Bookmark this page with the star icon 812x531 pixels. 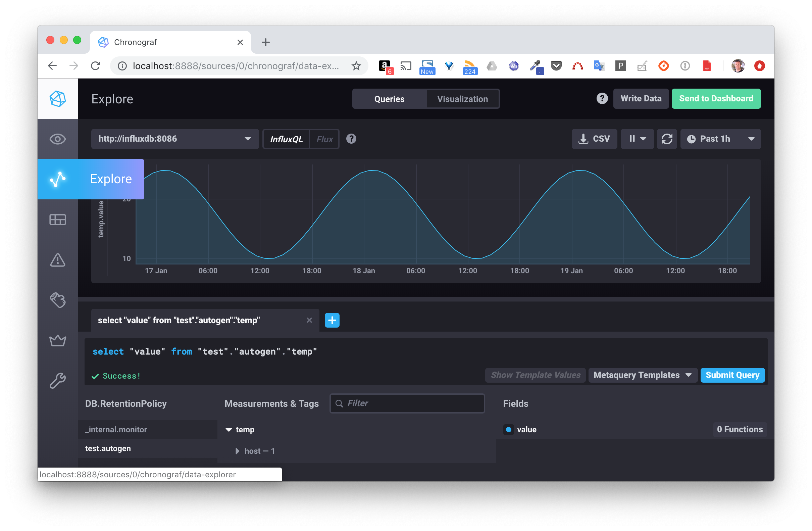tap(356, 66)
